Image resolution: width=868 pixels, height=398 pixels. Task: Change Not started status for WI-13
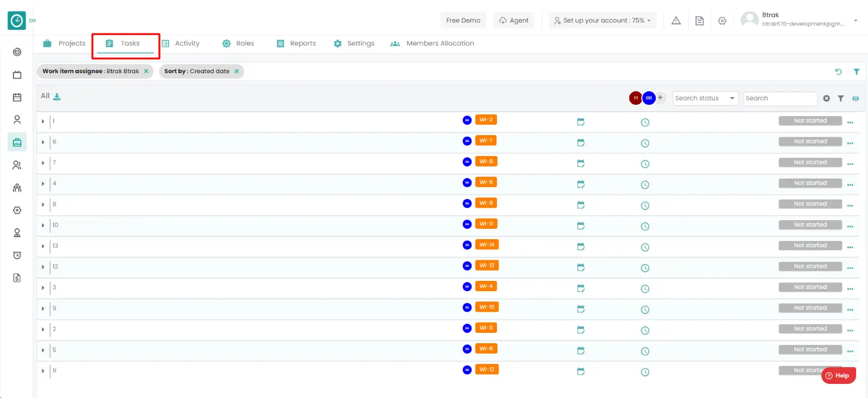[x=810, y=266]
